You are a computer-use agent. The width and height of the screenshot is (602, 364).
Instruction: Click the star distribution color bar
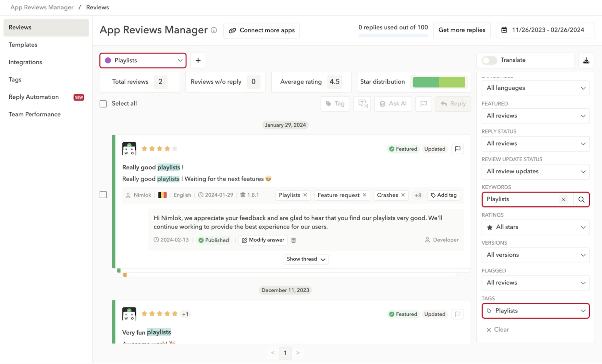pos(438,82)
